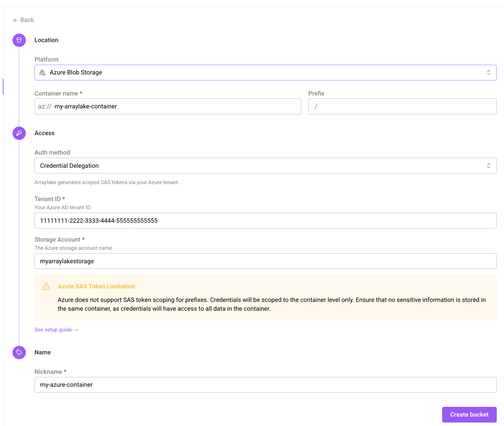Click the Location bucket step icon

[19, 40]
